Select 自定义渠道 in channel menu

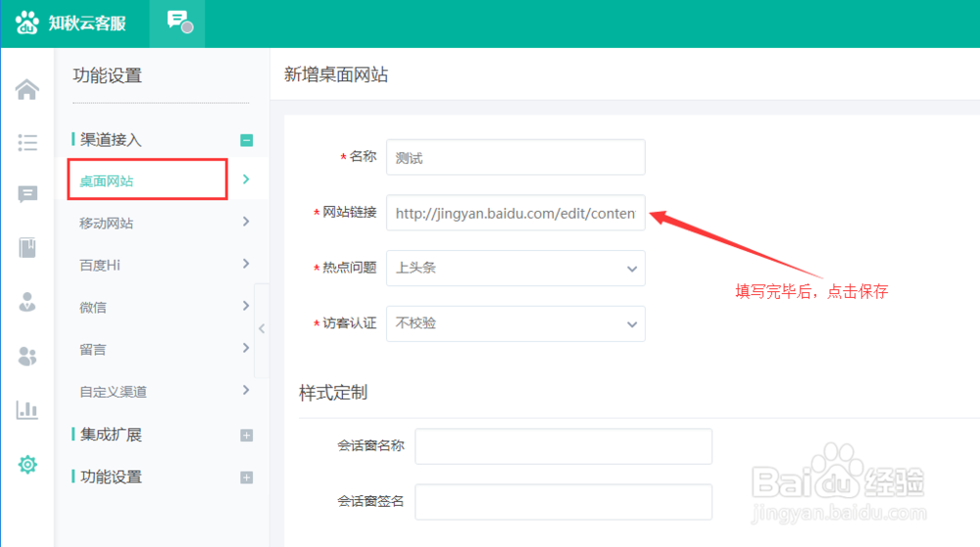click(113, 391)
